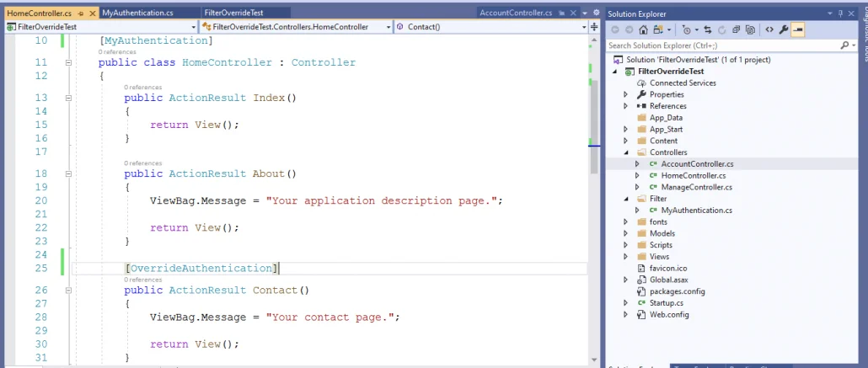
Task: Open the editor tab list dropdown arrow
Action: (586, 13)
